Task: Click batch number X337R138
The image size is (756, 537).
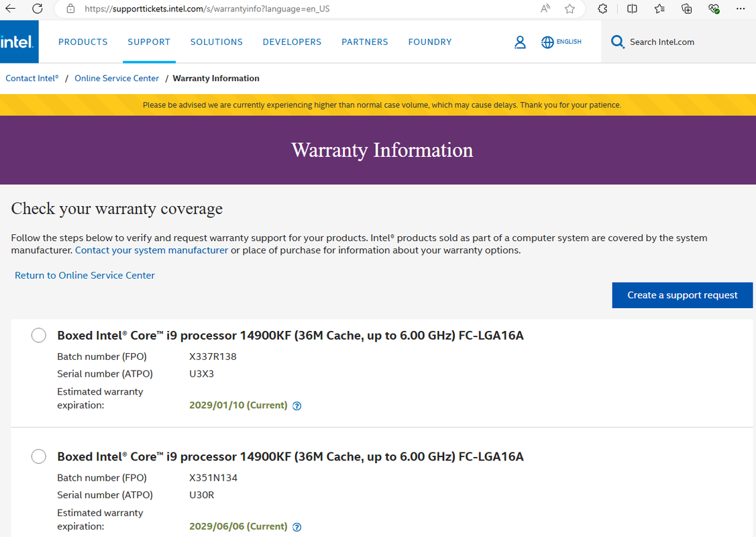Action: pyautogui.click(x=213, y=356)
